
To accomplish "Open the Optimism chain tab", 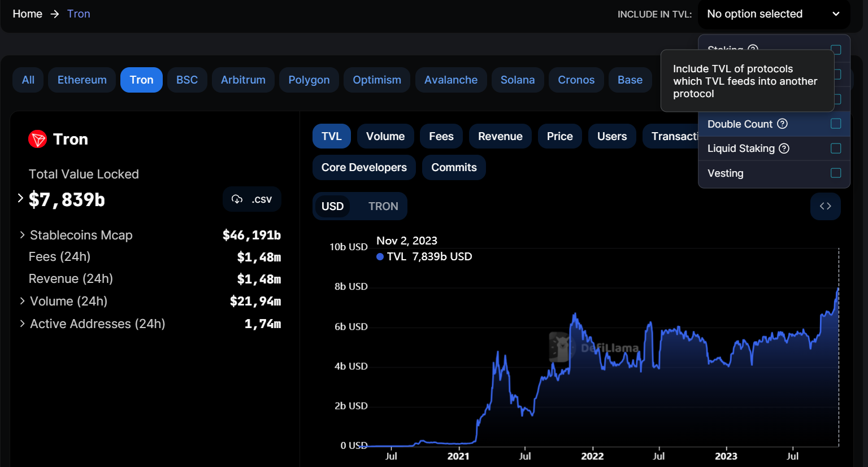I will pyautogui.click(x=377, y=80).
